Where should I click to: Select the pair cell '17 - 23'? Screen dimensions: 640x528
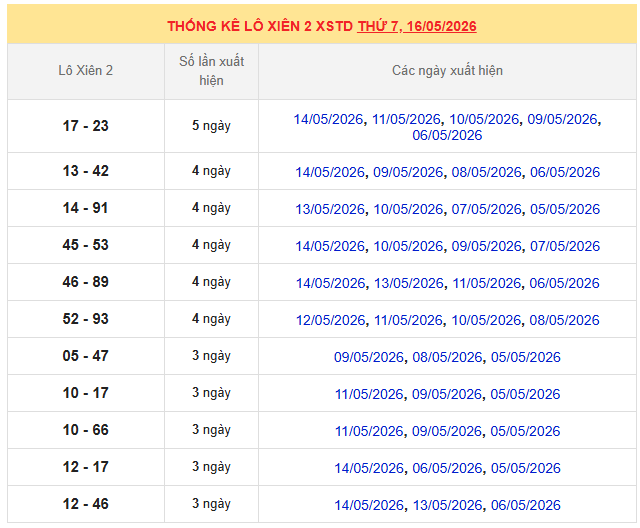[86, 126]
